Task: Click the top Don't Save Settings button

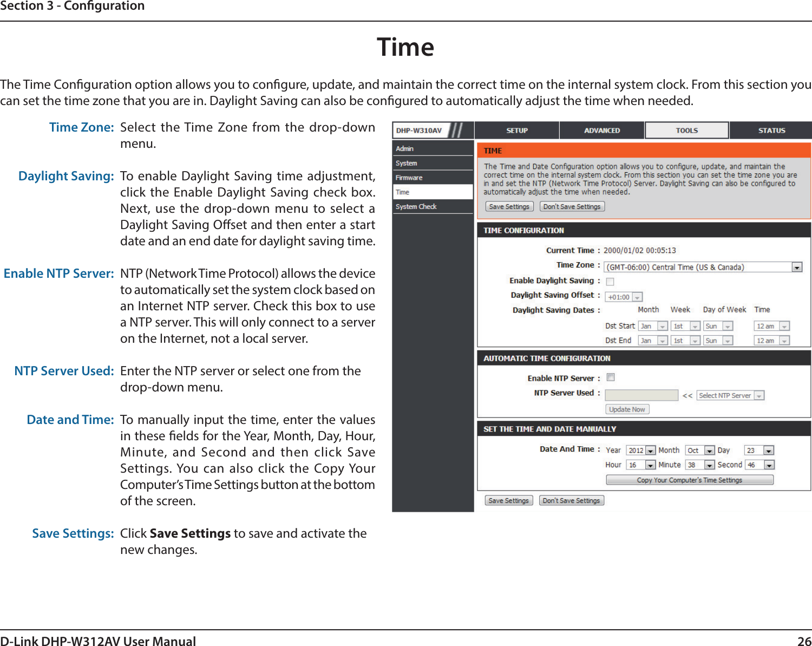Action: pyautogui.click(x=572, y=206)
